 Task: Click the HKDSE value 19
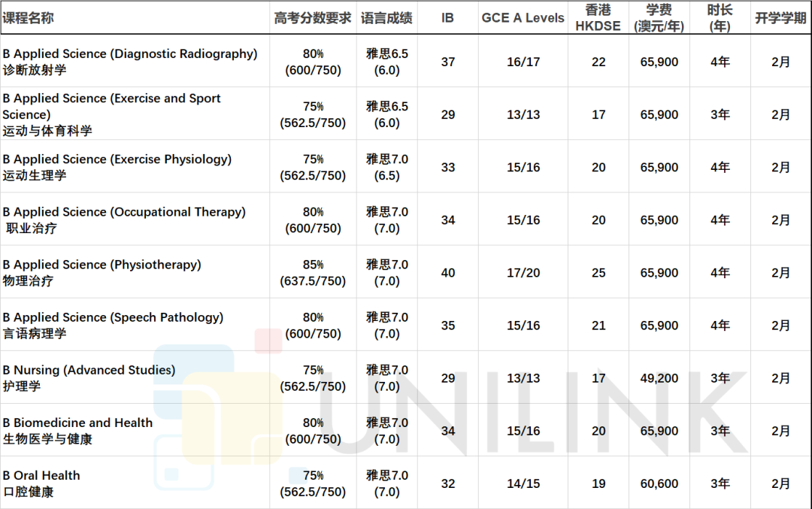(x=598, y=483)
